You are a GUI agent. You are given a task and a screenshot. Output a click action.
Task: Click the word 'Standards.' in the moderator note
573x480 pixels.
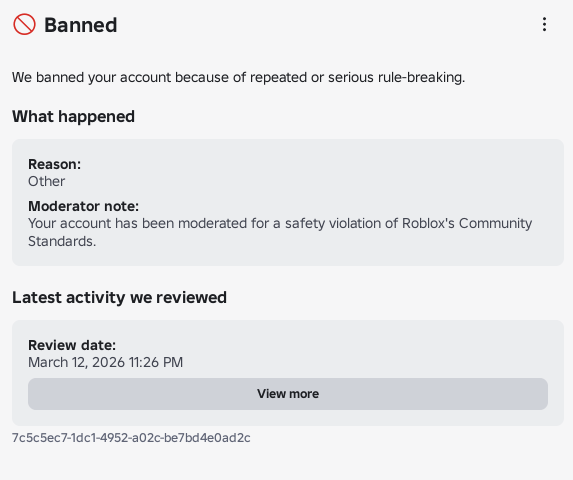click(x=62, y=241)
